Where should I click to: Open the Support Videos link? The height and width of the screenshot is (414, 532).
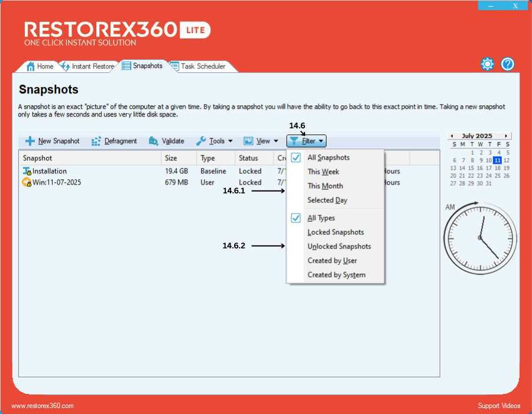499,406
